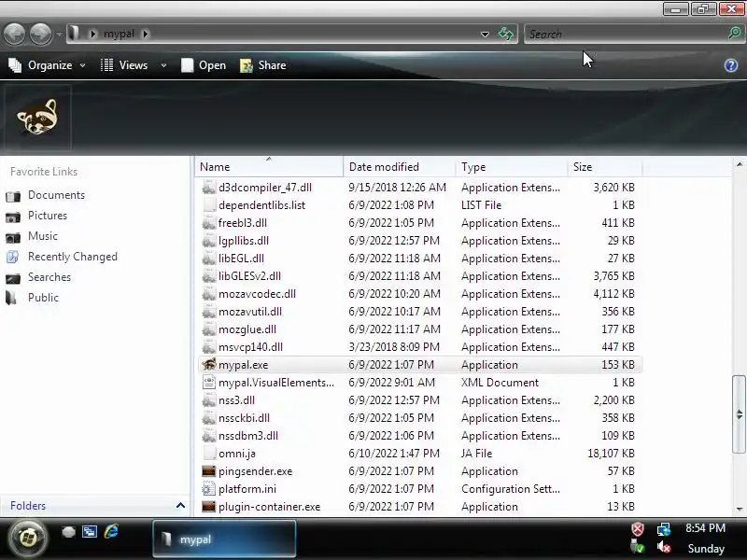This screenshot has height=560, width=747.
Task: Click the Views toolbar button
Action: coord(125,65)
